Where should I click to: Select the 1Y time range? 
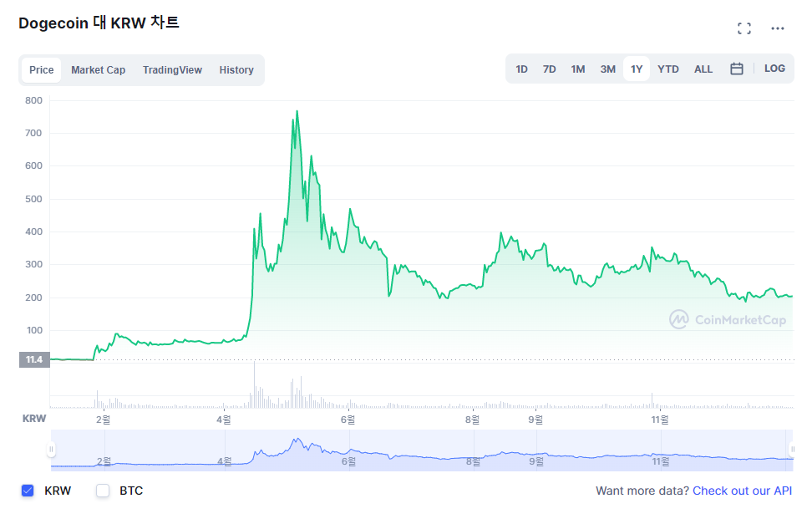point(637,69)
